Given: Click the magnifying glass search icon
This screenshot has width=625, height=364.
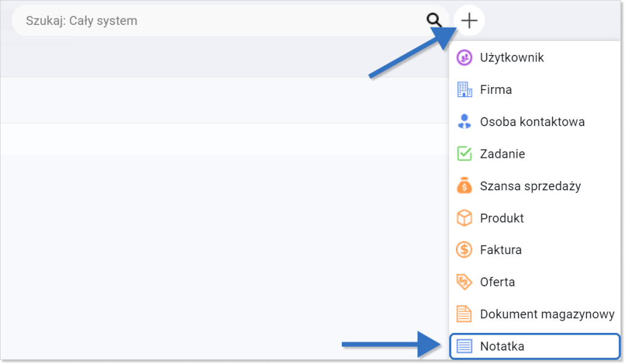Looking at the screenshot, I should (x=434, y=20).
